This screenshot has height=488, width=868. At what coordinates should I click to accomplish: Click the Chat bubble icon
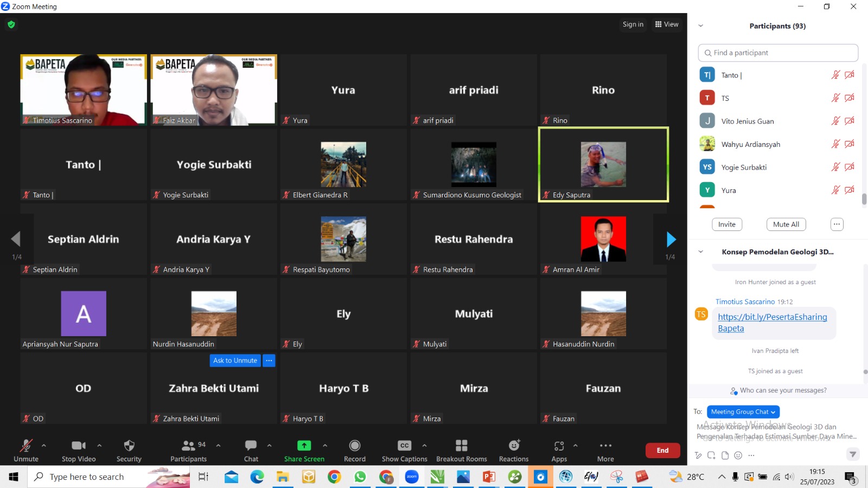(251, 446)
